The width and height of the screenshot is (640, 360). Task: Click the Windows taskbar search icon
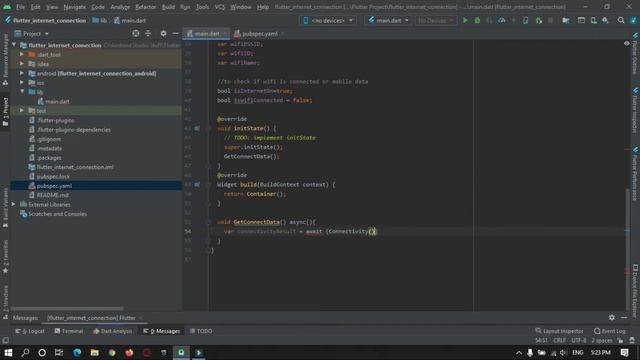[25, 352]
